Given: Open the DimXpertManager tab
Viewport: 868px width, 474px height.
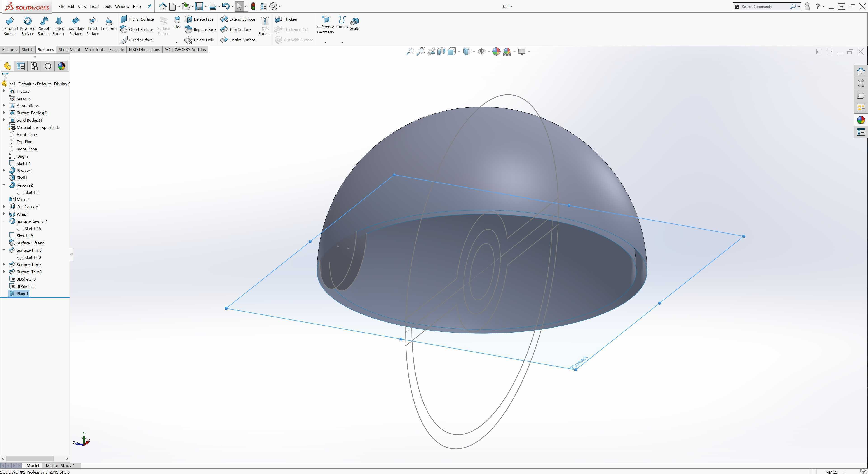Looking at the screenshot, I should pos(48,66).
